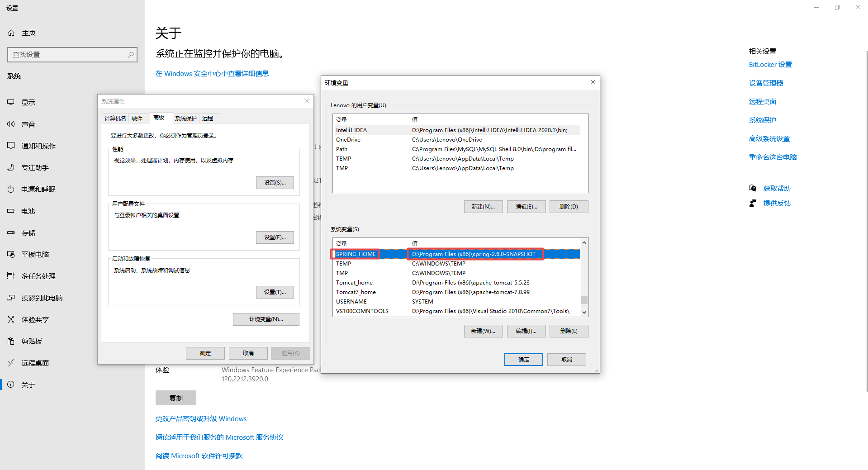This screenshot has width=868, height=470.
Task: Switch to 计算机名 tab in 系统属性
Action: [115, 119]
